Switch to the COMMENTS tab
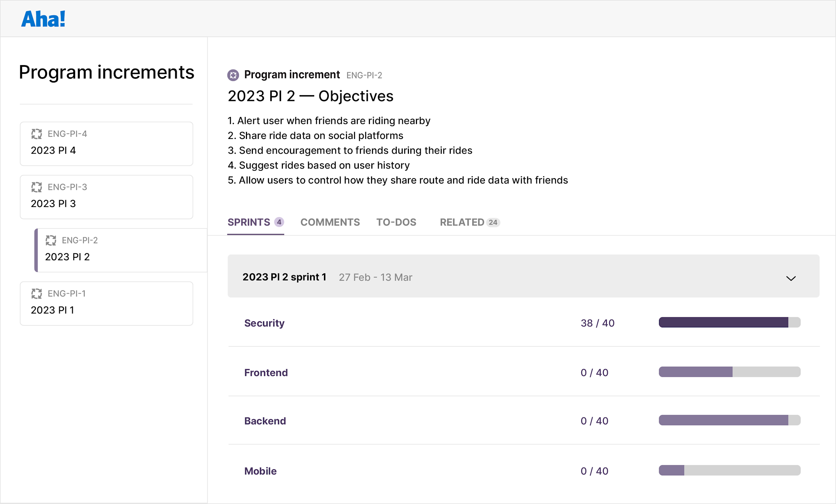 coord(330,222)
